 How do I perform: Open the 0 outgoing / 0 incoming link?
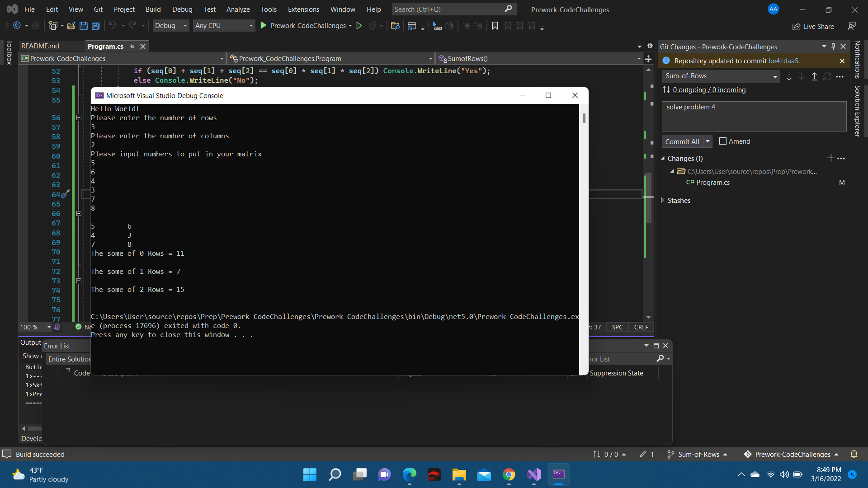[709, 90]
